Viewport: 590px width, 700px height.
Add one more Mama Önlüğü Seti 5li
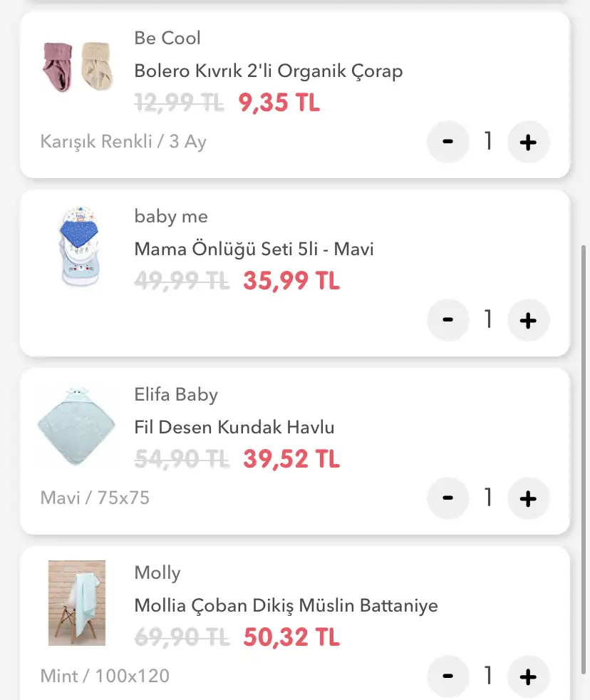tap(528, 321)
